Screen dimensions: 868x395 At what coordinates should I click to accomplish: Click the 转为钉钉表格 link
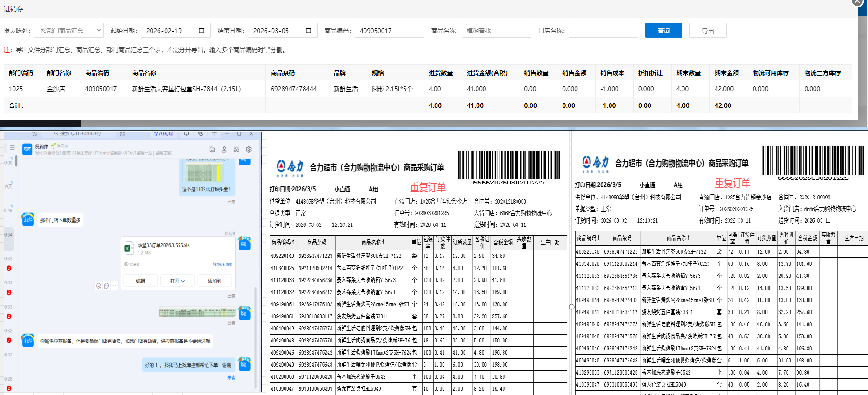click(x=222, y=264)
